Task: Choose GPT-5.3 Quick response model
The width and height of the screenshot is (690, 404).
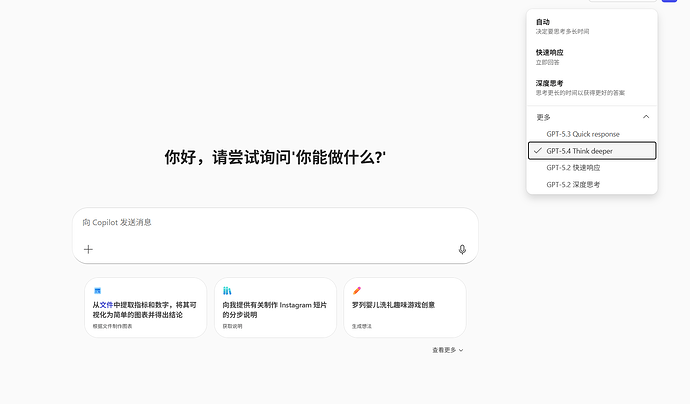Action: 592,134
